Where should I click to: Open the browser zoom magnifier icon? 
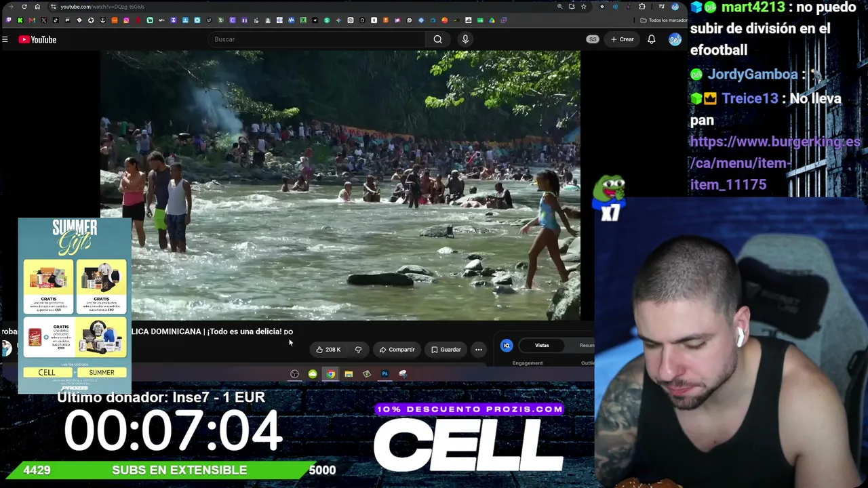pos(559,7)
